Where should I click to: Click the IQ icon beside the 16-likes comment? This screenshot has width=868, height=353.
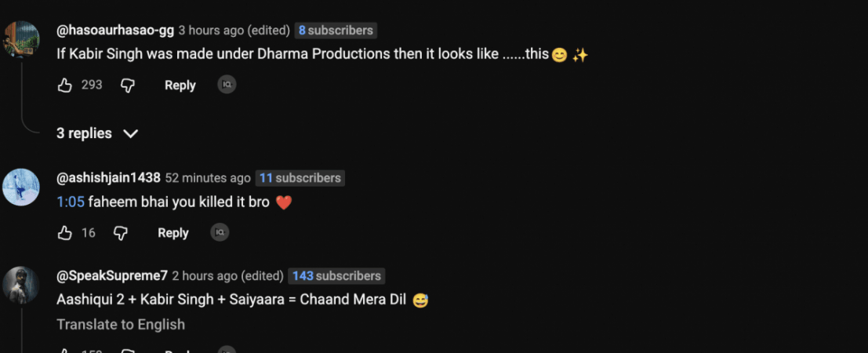(220, 232)
